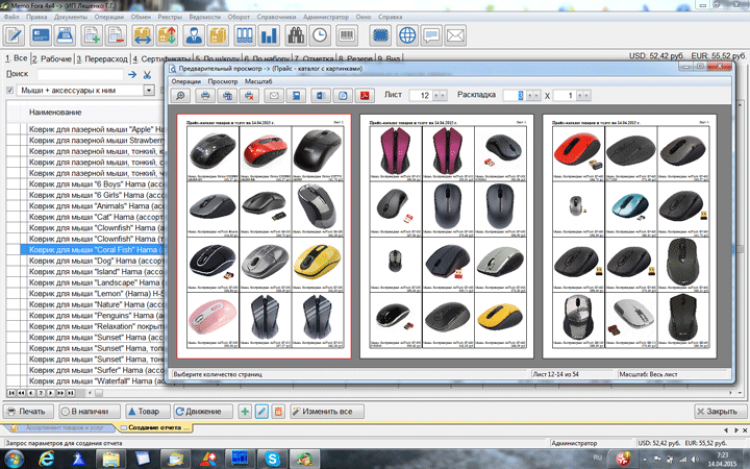Toggle checkbox beside 'Мыши + аксессуары к ним'

coord(10,90)
